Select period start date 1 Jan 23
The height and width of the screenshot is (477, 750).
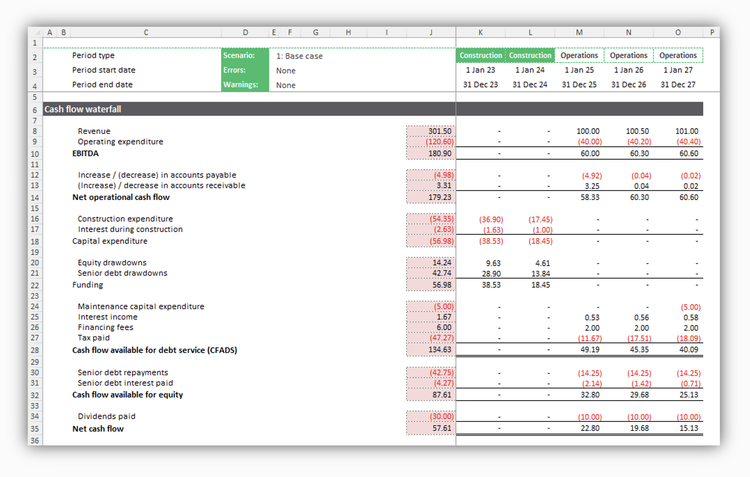point(480,70)
